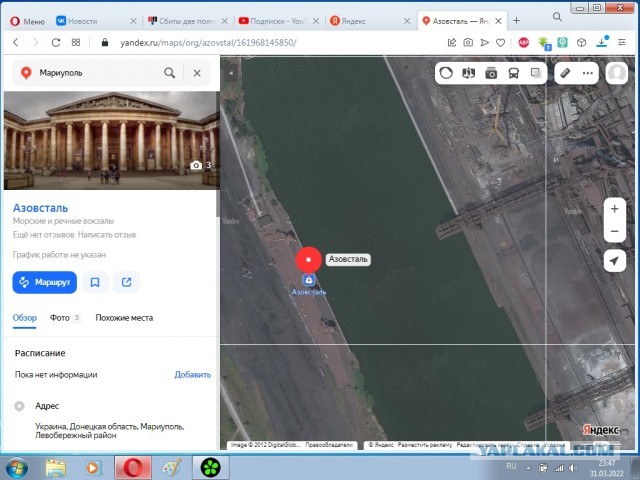Viewport: 640px width, 480px height.
Task: Click the Мариуполь search field
Action: (x=98, y=73)
